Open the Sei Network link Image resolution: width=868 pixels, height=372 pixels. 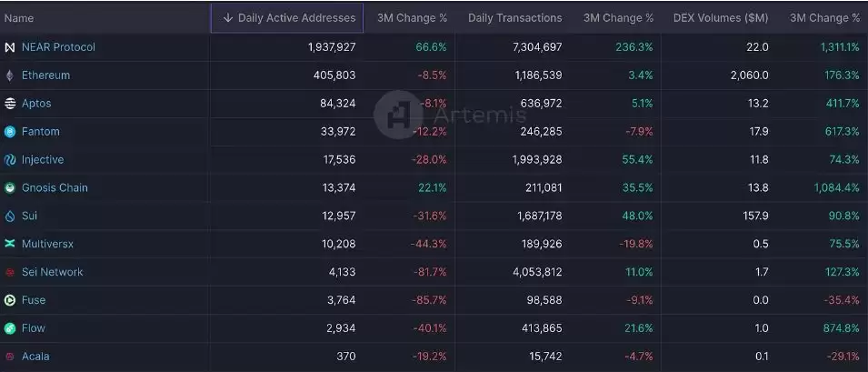(x=52, y=272)
